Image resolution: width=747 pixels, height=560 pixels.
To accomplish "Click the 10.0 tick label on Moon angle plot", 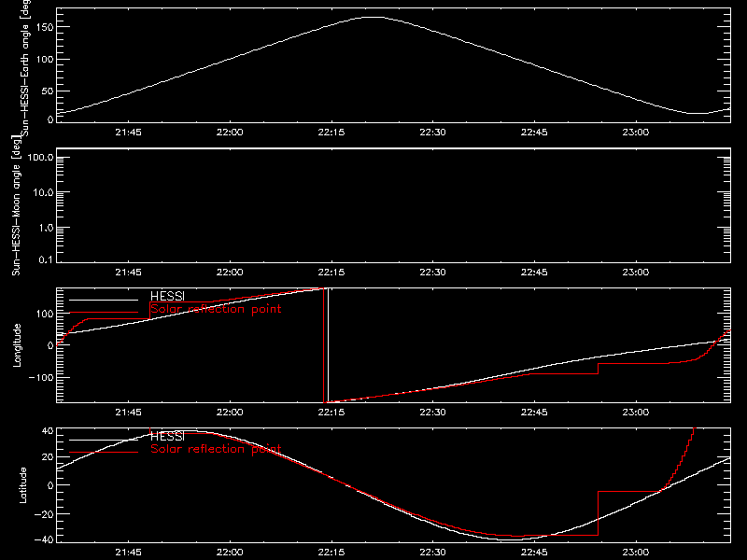I will (43, 193).
